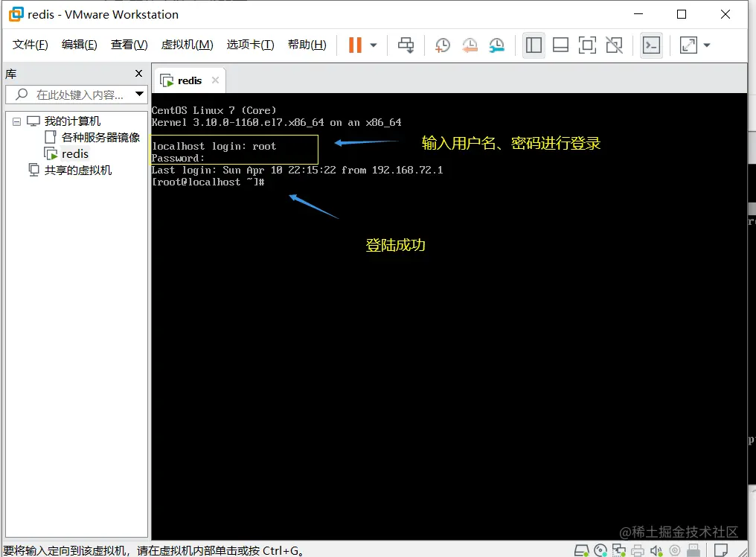Viewport: 756px width, 557px height.
Task: Toggle console view mode
Action: pos(651,45)
